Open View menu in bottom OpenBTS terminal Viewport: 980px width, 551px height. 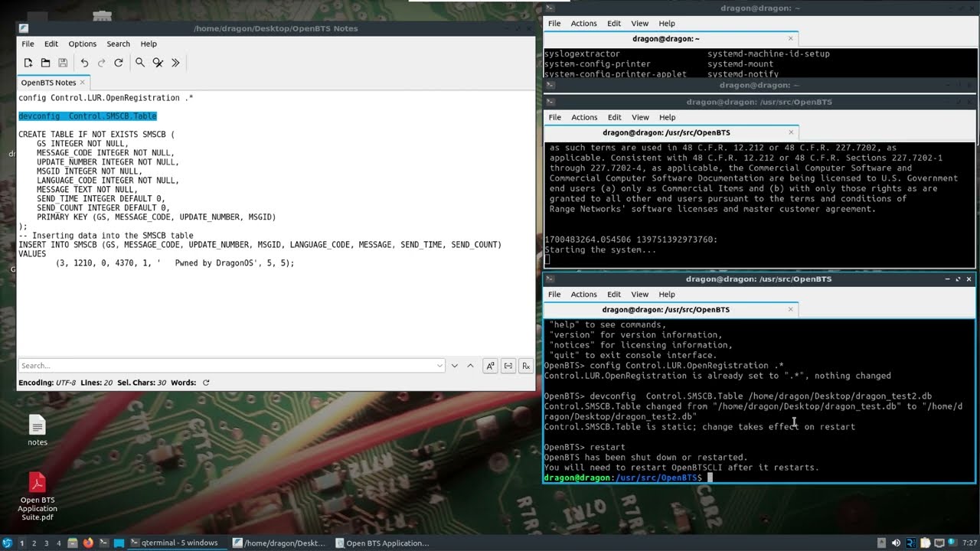[x=640, y=295]
